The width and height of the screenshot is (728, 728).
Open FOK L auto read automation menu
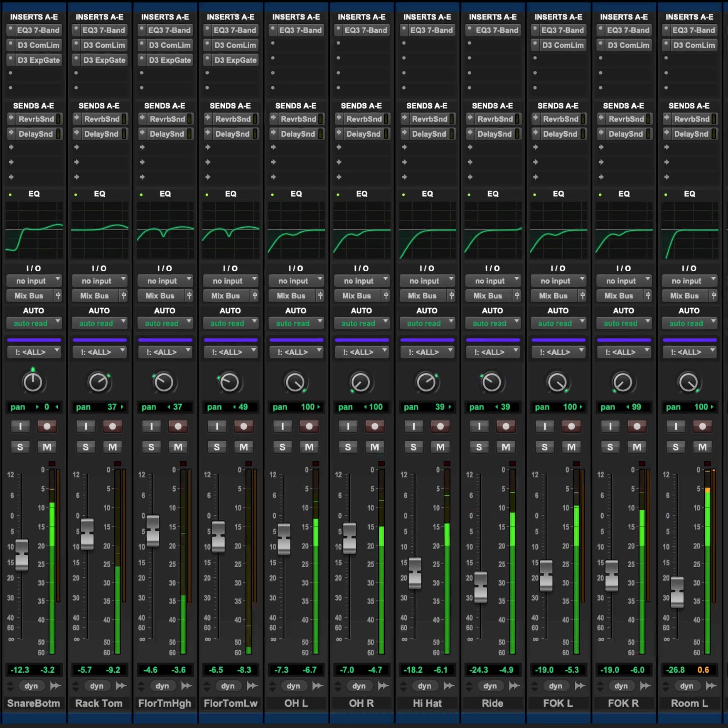tap(558, 323)
